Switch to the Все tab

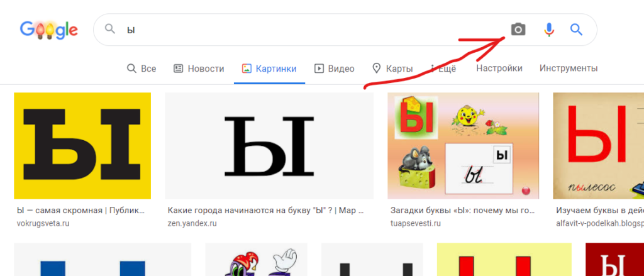142,69
